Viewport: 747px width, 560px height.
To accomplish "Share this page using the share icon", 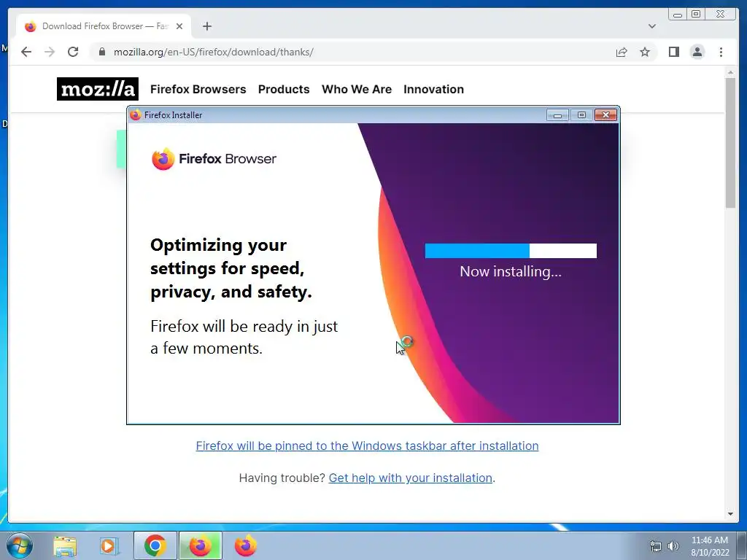I will click(622, 52).
